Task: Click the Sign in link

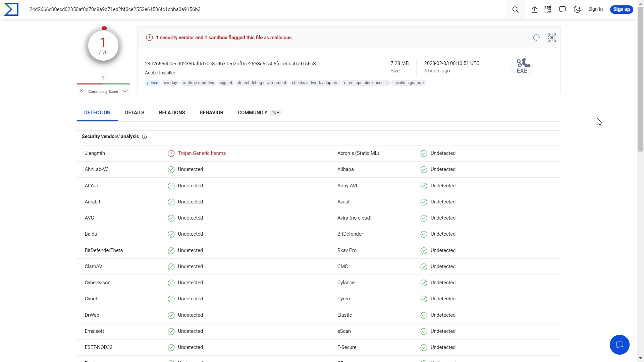Action: point(595,9)
